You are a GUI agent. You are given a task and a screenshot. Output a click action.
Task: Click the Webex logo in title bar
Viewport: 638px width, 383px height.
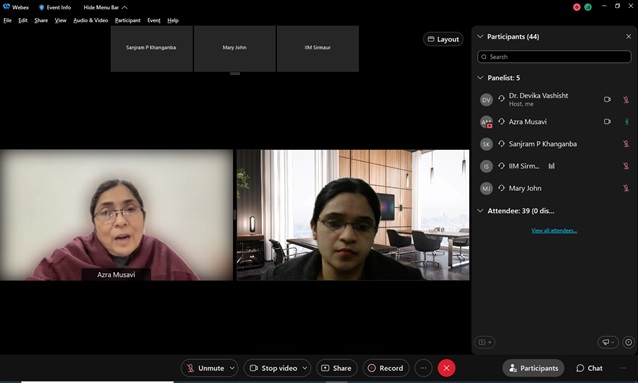(7, 7)
